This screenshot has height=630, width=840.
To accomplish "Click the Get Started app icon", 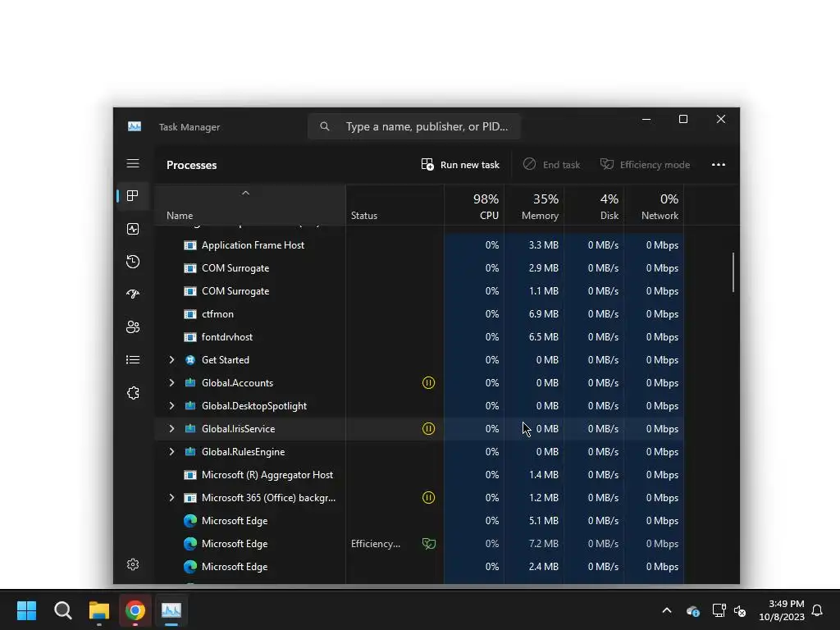I will 190,360.
